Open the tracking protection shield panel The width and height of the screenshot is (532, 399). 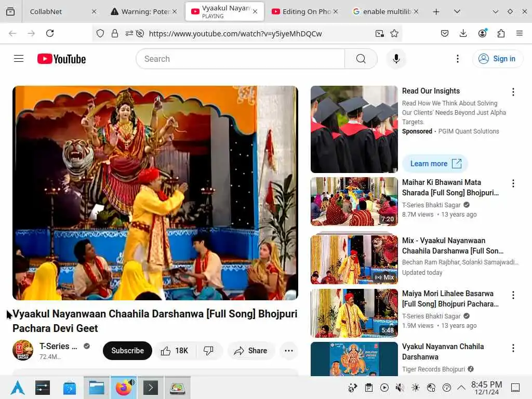pos(100,33)
